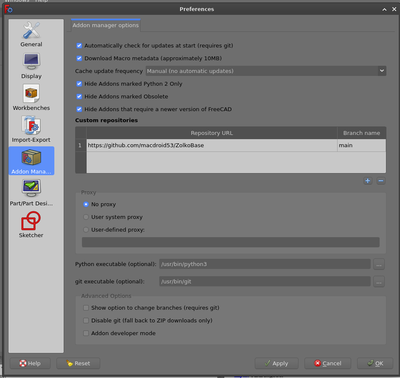Open the Sketcher preferences section
The width and height of the screenshot is (400, 378).
pyautogui.click(x=31, y=225)
